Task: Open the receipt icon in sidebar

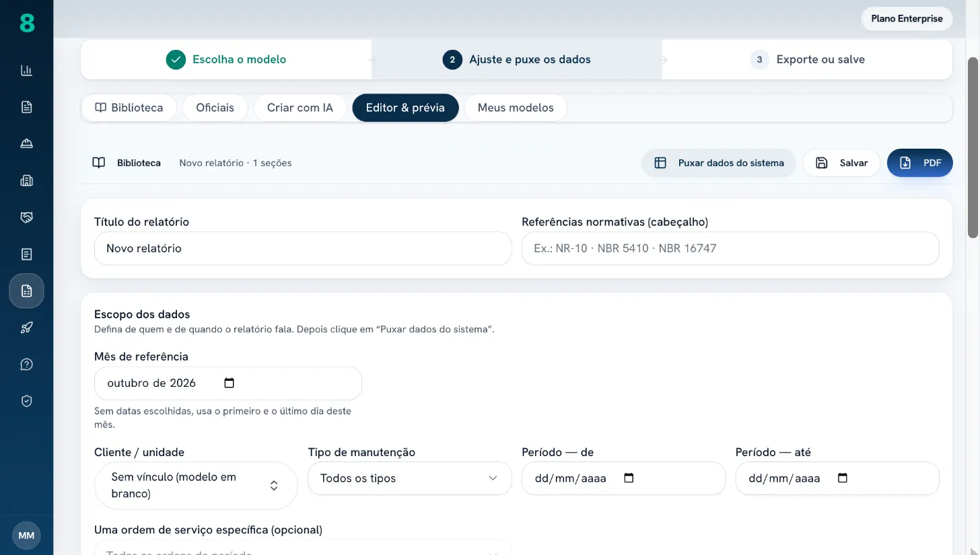Action: point(26,254)
